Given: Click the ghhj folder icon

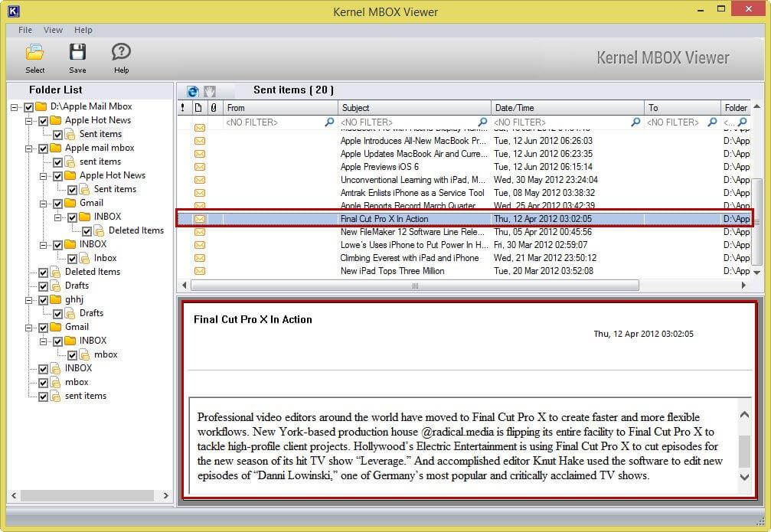Looking at the screenshot, I should click(x=56, y=299).
